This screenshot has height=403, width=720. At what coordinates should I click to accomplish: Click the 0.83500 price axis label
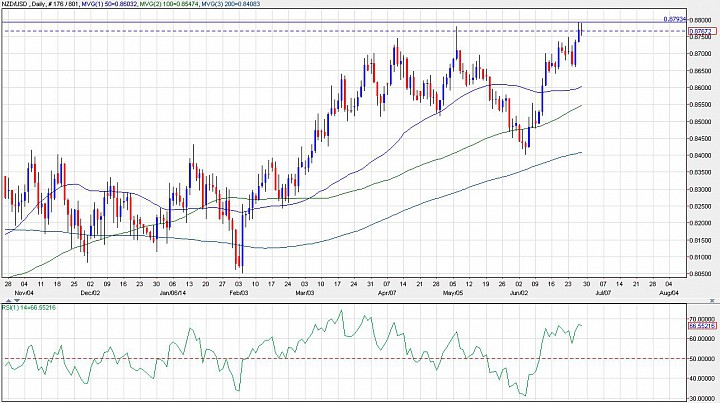coord(700,173)
